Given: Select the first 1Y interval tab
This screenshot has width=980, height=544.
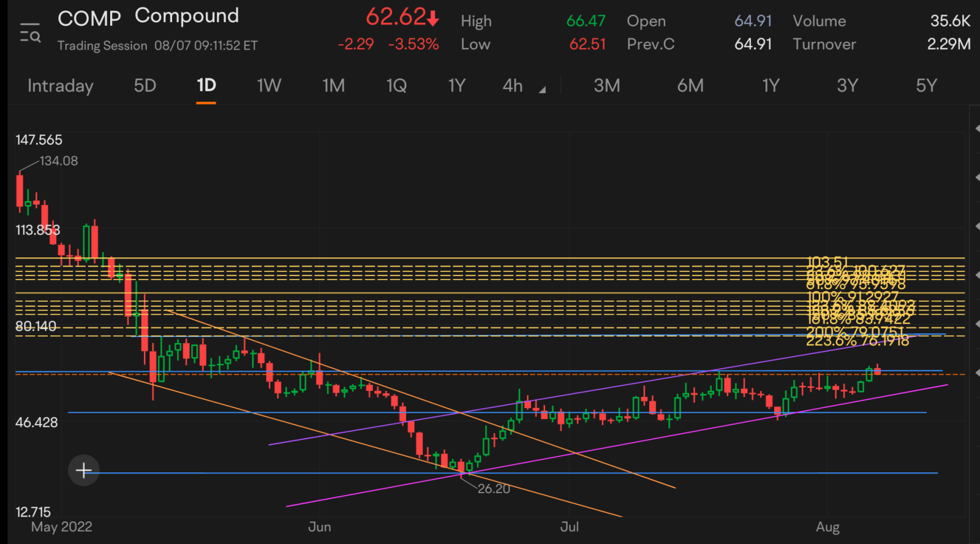Looking at the screenshot, I should tap(457, 86).
